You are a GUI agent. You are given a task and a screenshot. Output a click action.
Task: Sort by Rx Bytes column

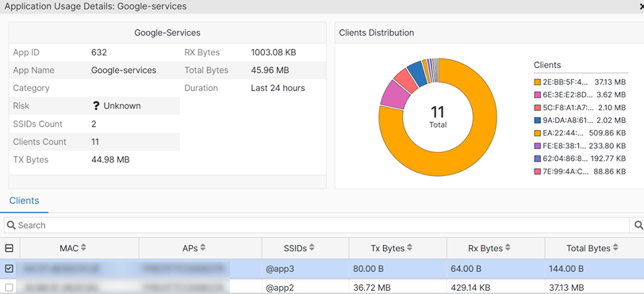coord(508,247)
